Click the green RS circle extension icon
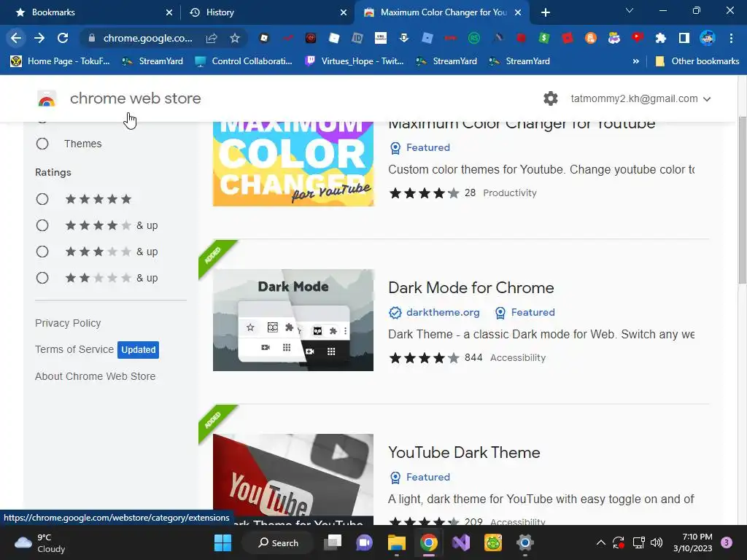747x560 pixels. tap(473, 38)
